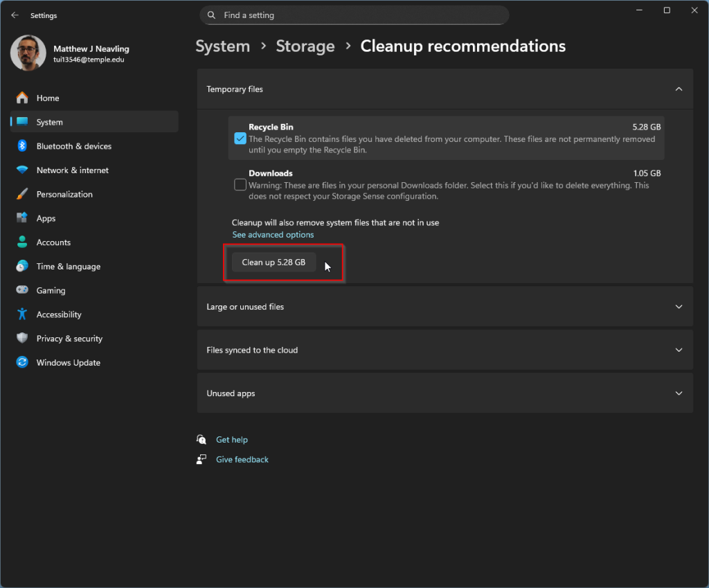The image size is (709, 588).
Task: Select the Personalization paintbrush icon
Action: click(22, 195)
